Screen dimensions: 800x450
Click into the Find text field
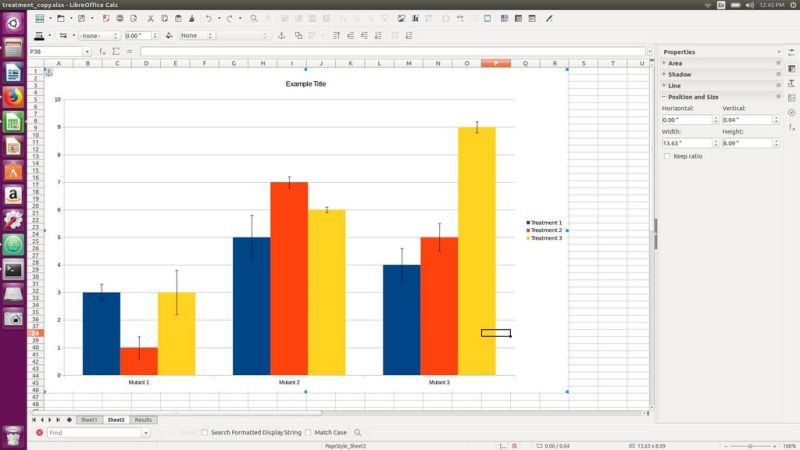(x=94, y=433)
